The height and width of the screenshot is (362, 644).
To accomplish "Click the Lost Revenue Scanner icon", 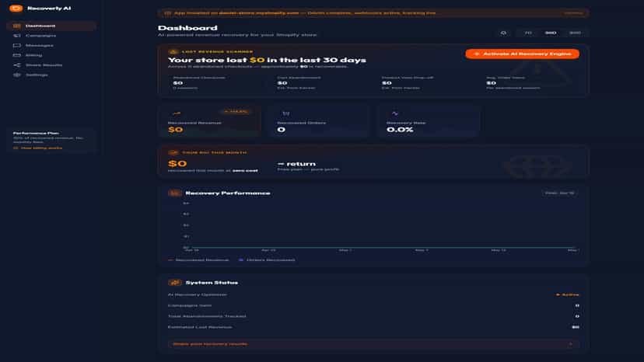I will pyautogui.click(x=173, y=52).
